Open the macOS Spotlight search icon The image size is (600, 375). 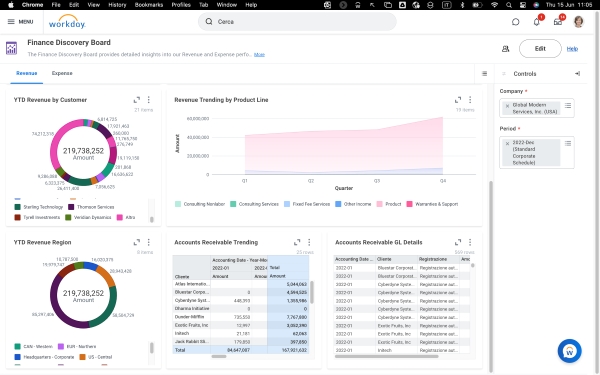[509, 5]
